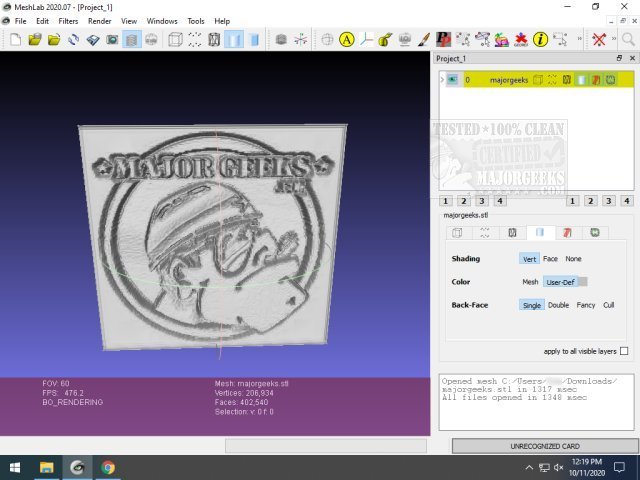
Task: Show mesh info with the yellow 'i' icon
Action: (x=540, y=40)
